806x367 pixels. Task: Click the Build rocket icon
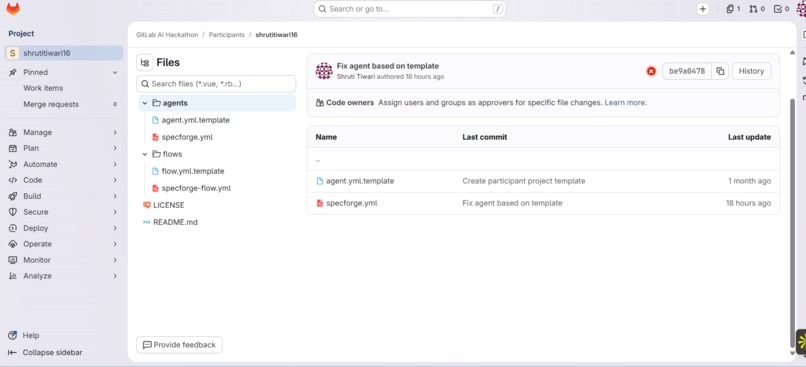pos(13,196)
